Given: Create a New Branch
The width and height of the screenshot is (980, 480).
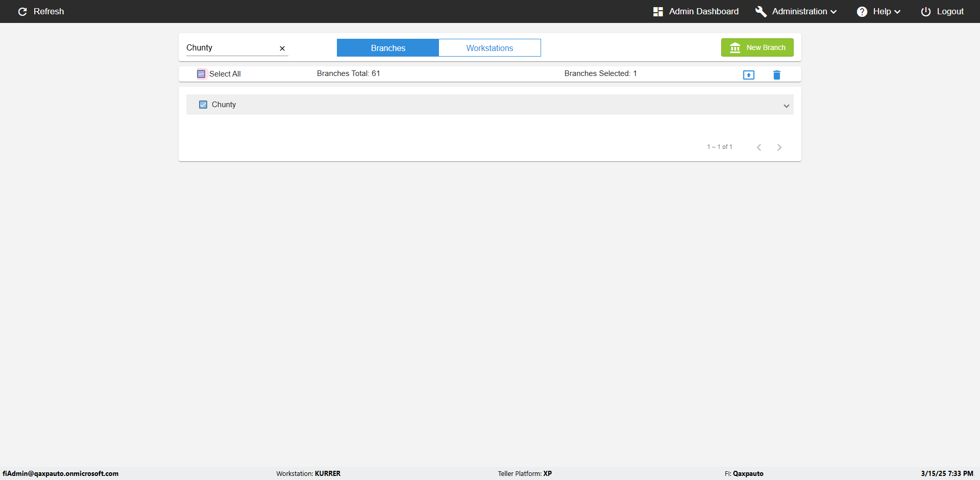Looking at the screenshot, I should click(757, 47).
